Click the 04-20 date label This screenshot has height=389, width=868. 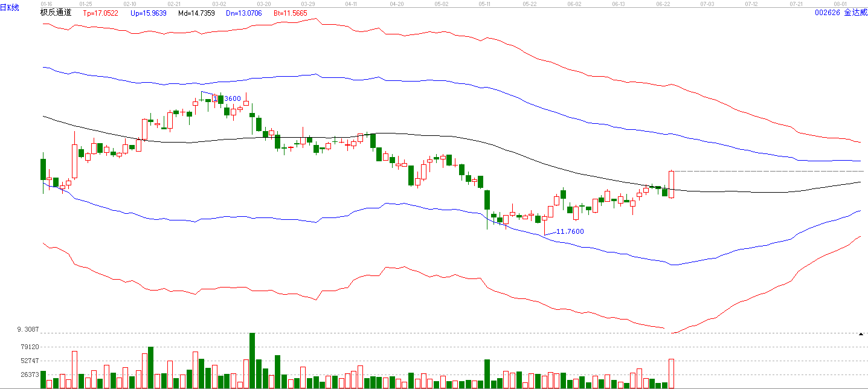point(396,4)
